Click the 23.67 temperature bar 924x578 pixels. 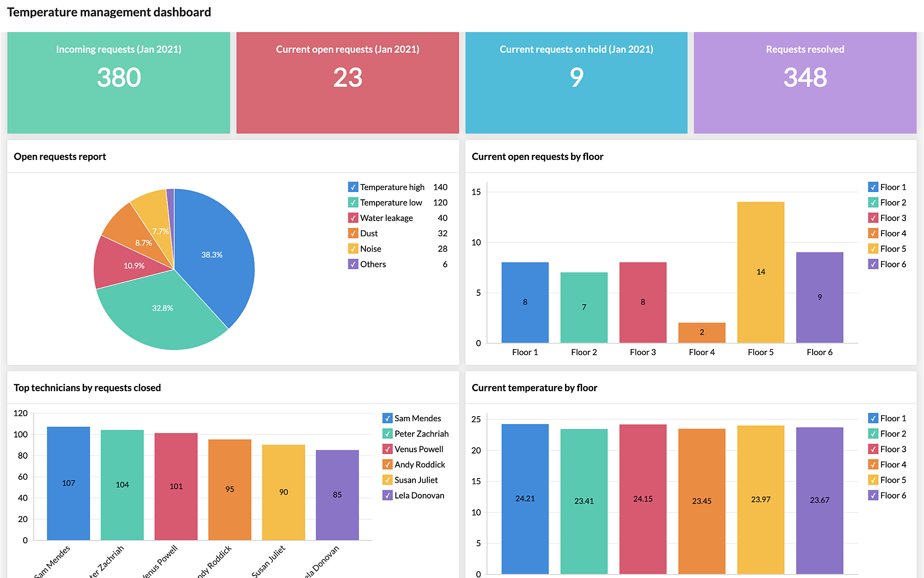click(819, 500)
